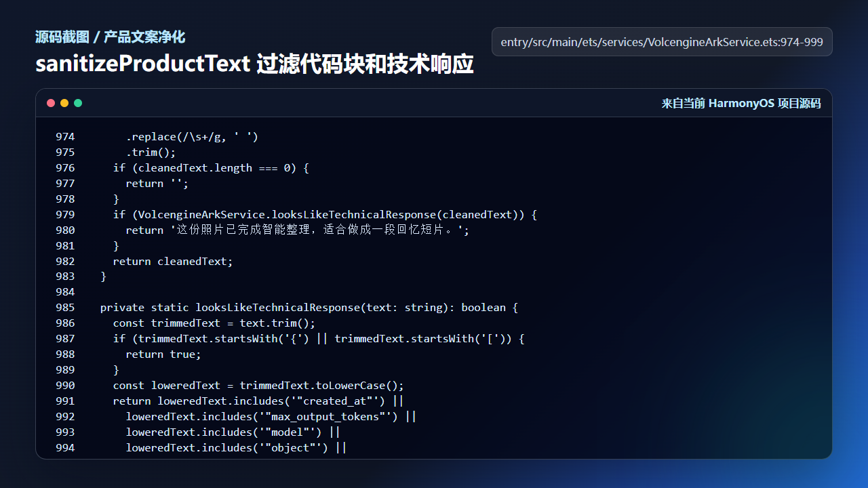Click the yellow window dot

tap(64, 103)
